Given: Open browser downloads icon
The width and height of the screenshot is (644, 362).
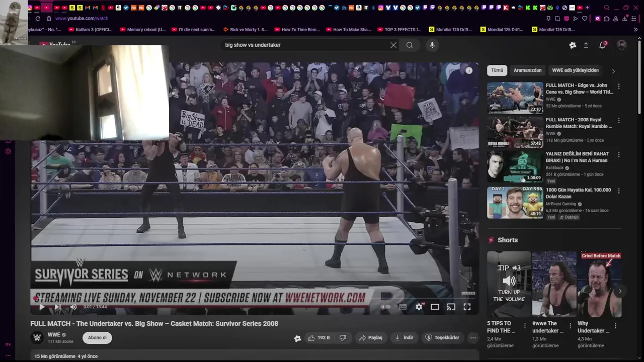Looking at the screenshot, I should [625, 19].
